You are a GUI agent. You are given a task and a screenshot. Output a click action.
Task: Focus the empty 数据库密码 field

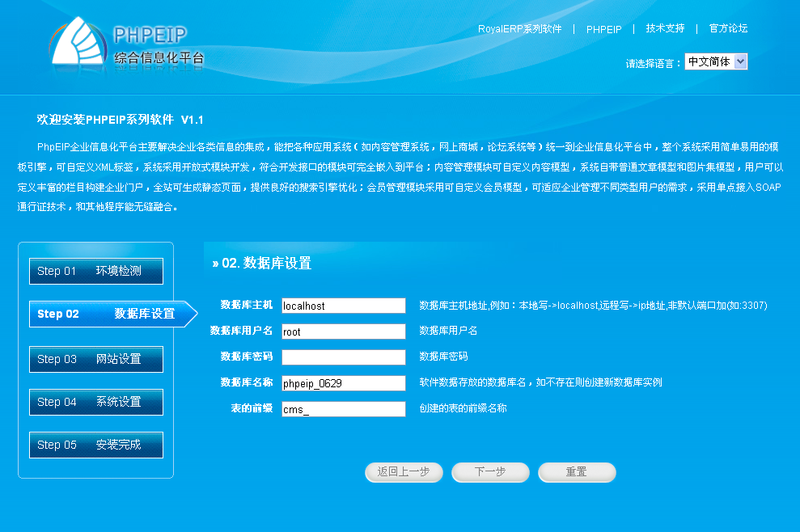point(343,357)
